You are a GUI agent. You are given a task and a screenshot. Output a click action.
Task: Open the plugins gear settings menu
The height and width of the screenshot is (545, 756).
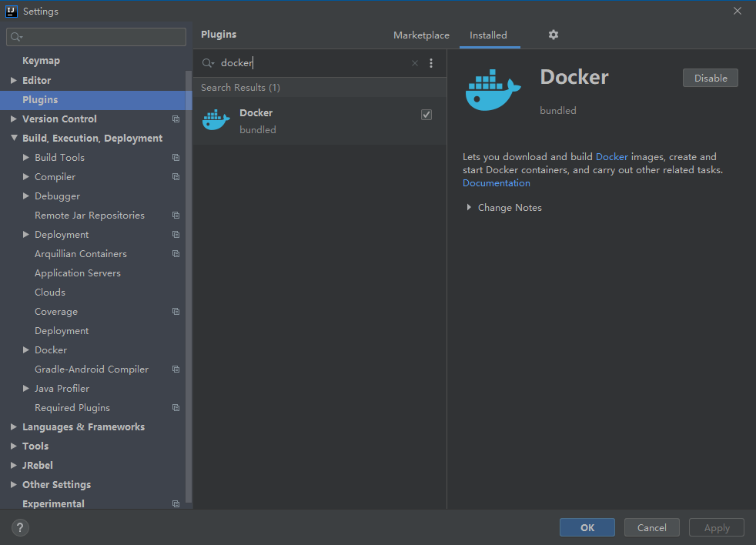point(554,35)
